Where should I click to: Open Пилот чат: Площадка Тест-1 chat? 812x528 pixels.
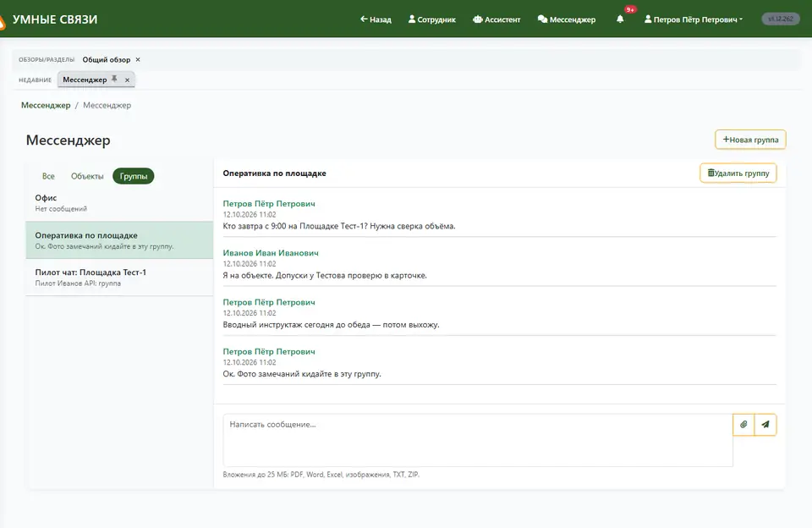pos(119,278)
